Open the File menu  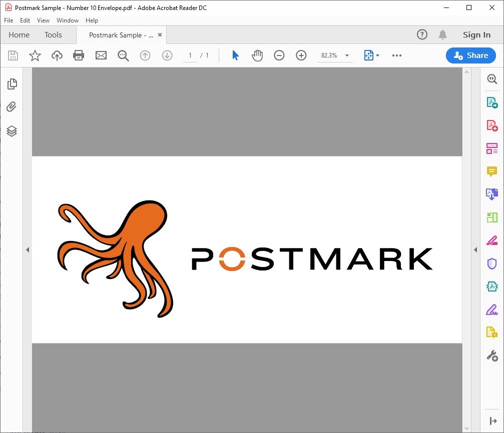point(9,20)
